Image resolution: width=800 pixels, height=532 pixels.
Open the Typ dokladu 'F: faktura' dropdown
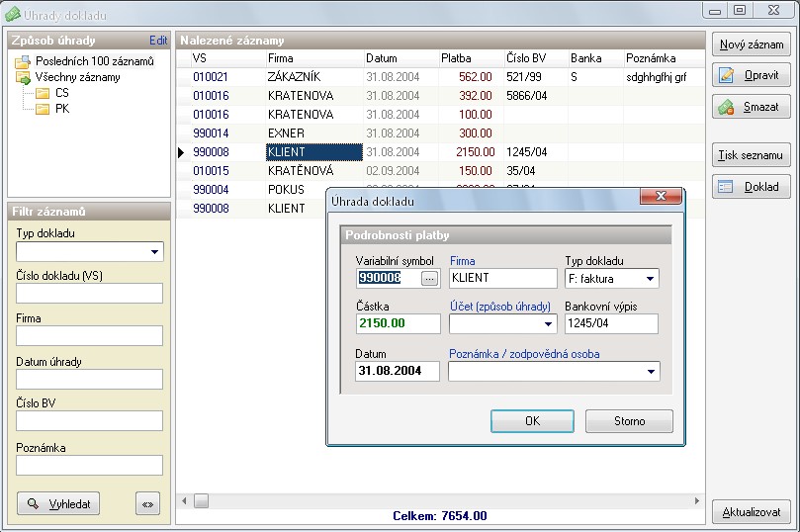click(650, 279)
